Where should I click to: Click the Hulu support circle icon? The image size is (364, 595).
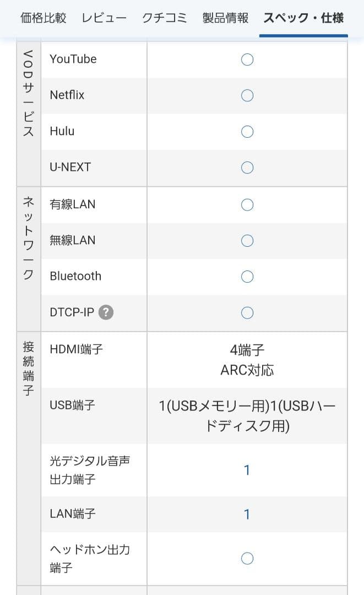coord(247,131)
